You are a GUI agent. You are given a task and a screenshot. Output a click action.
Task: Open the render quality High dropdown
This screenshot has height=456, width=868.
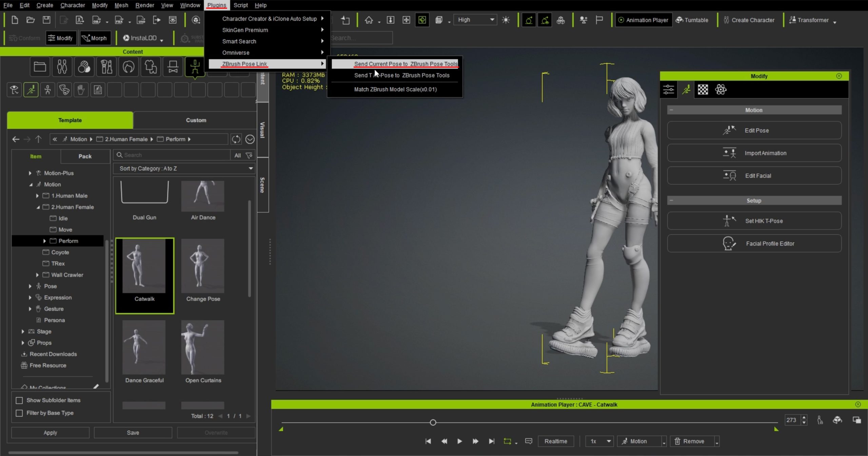[x=475, y=20]
